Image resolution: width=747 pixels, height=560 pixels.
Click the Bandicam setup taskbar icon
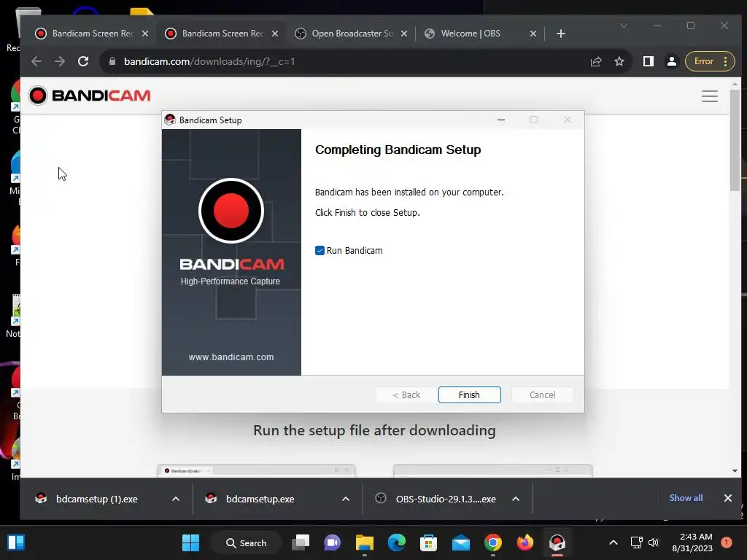tap(557, 542)
